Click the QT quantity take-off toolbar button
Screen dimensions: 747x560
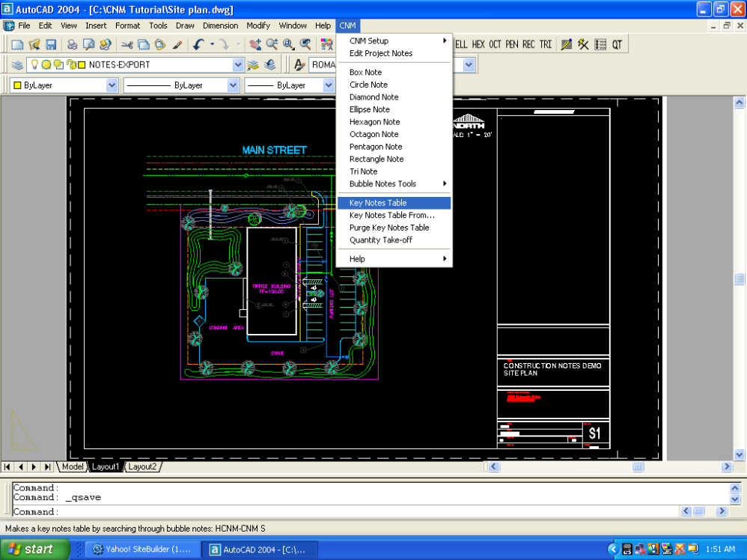click(x=617, y=45)
